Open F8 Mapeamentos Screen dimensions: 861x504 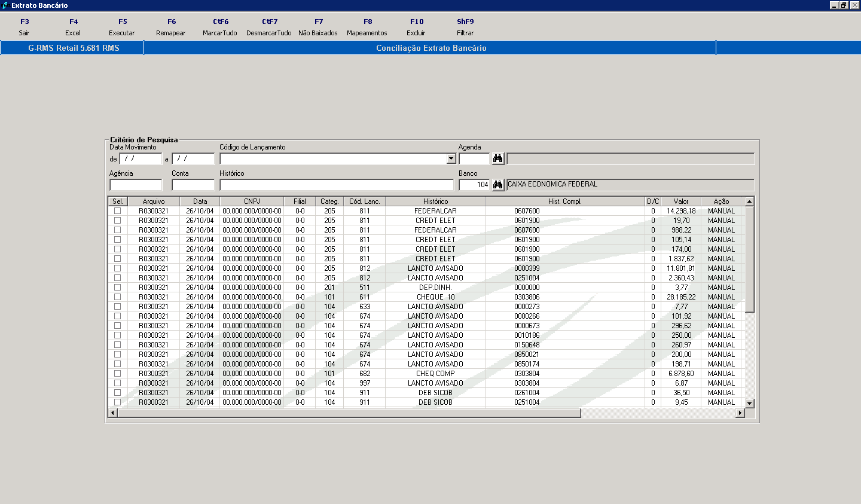point(367,28)
